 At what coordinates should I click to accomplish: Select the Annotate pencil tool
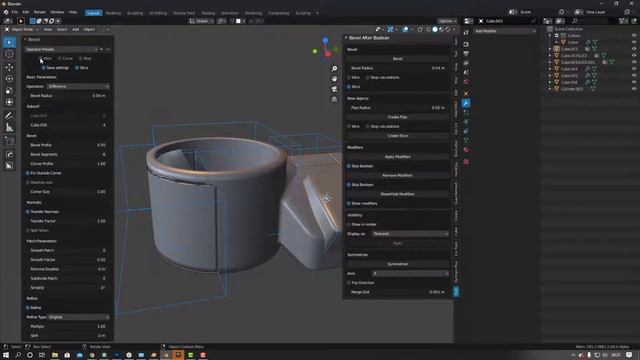pyautogui.click(x=9, y=116)
